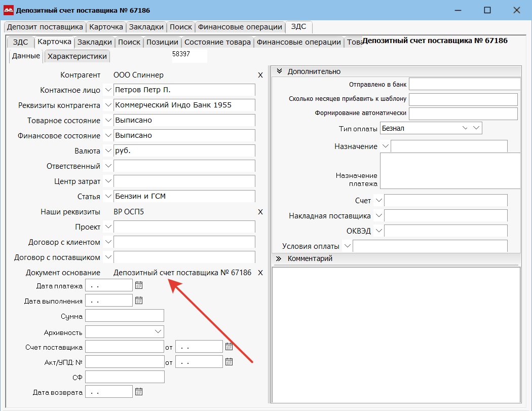Image resolution: width=532 pixels, height=411 pixels.
Task: Click the СФ input field
Action: click(x=125, y=377)
